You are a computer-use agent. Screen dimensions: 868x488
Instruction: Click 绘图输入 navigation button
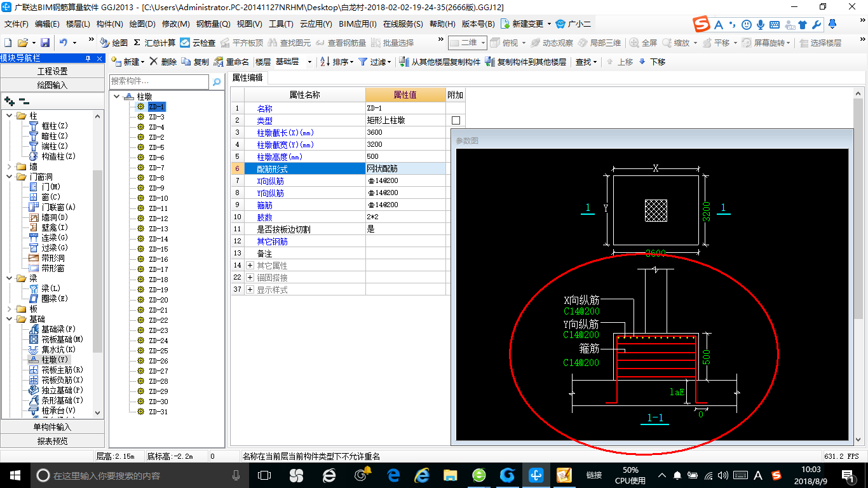[x=53, y=85]
